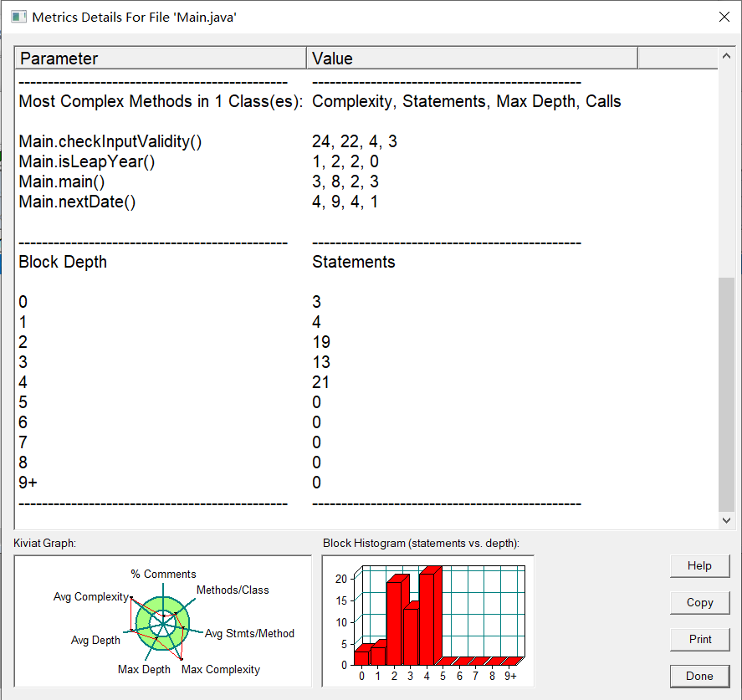This screenshot has width=742, height=700.
Task: Click the histogram bar for depth 2
Action: [x=397, y=621]
